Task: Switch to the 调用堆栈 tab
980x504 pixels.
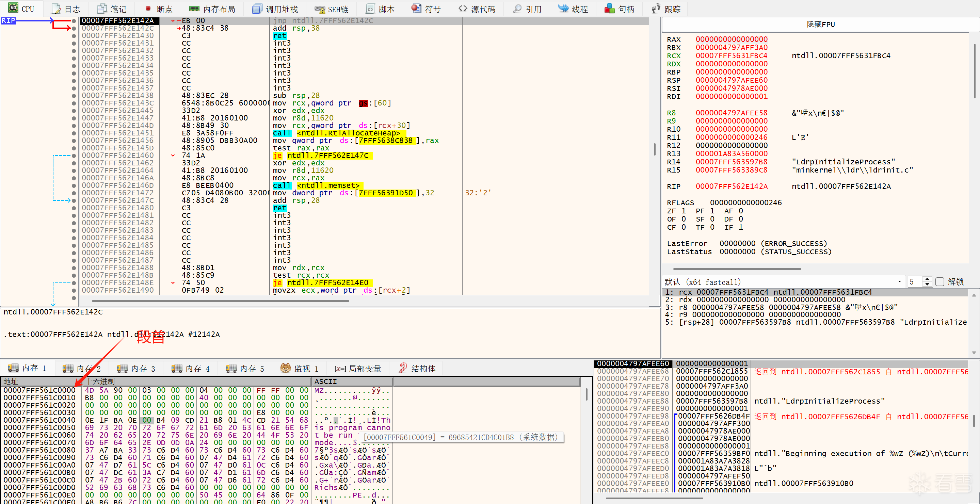Action: pos(275,9)
